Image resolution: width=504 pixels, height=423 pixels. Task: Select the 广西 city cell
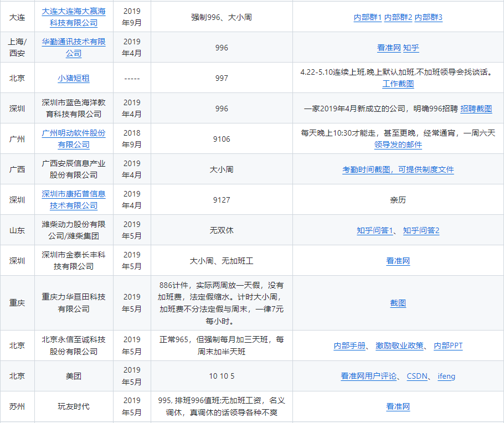(17, 169)
